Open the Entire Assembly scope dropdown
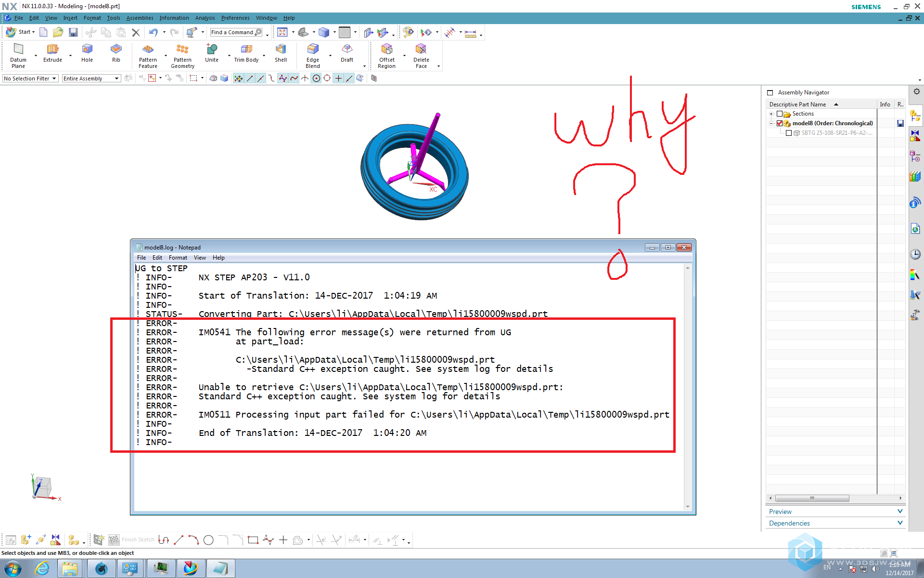Image resolution: width=924 pixels, height=578 pixels. click(x=91, y=79)
